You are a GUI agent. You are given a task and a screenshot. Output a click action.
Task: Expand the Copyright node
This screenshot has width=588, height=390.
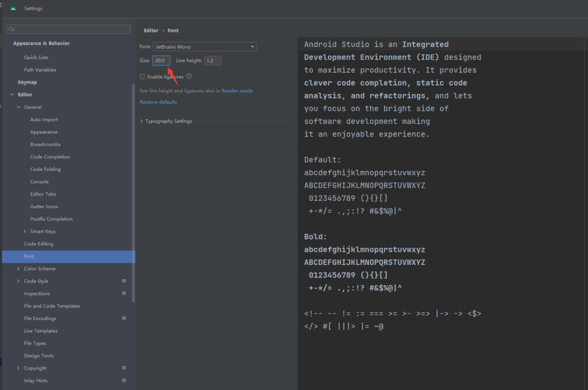18,368
